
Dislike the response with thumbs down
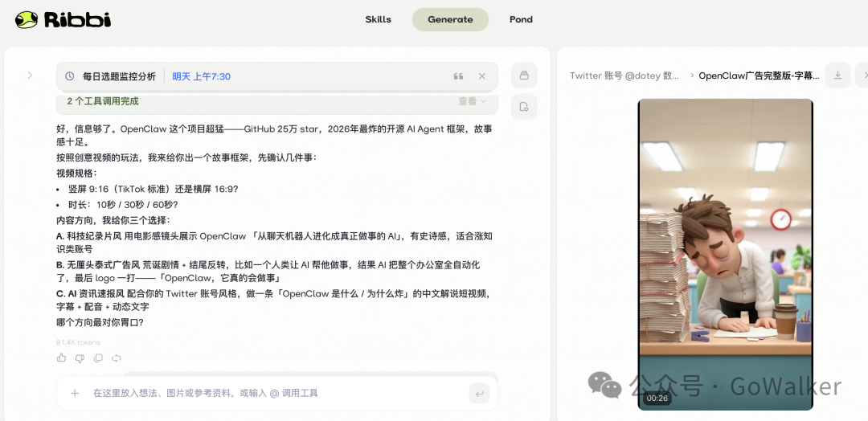pos(80,358)
